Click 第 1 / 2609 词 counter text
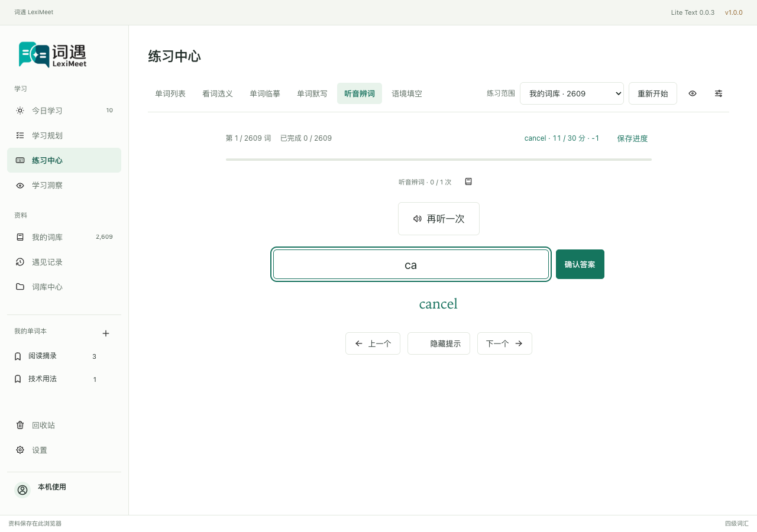 [x=248, y=138]
